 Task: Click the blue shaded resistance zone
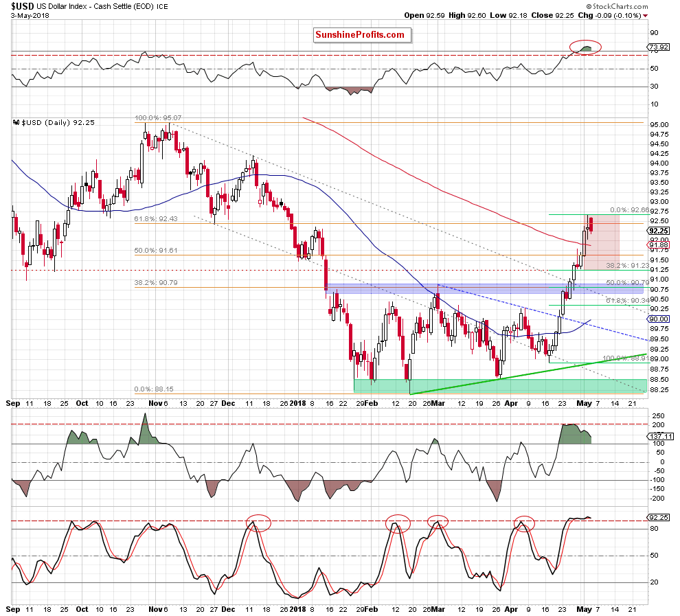484,288
